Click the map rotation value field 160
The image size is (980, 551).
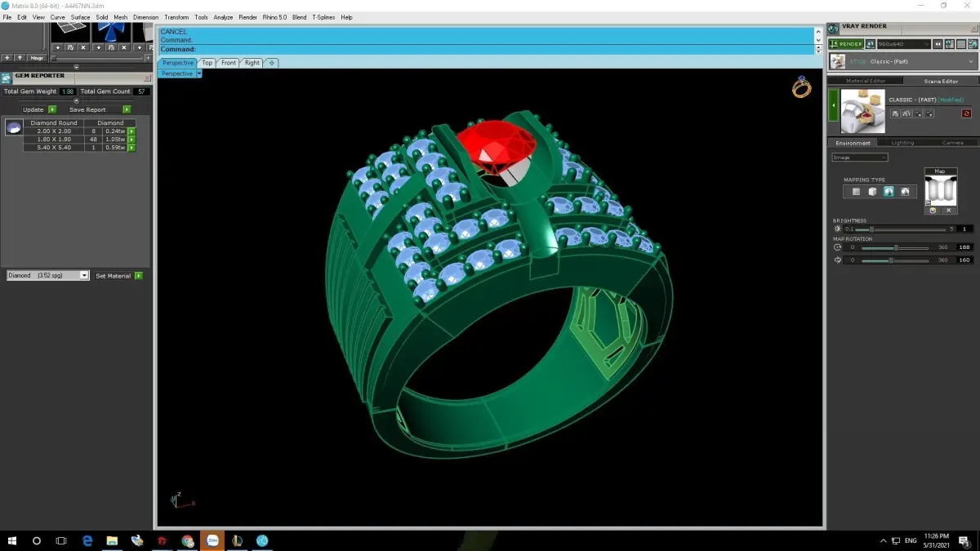click(x=964, y=260)
